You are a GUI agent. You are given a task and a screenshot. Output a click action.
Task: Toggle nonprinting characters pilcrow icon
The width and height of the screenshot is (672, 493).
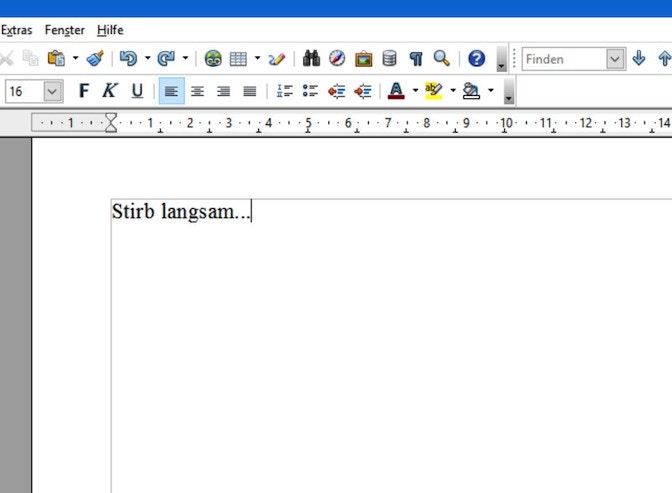416,58
